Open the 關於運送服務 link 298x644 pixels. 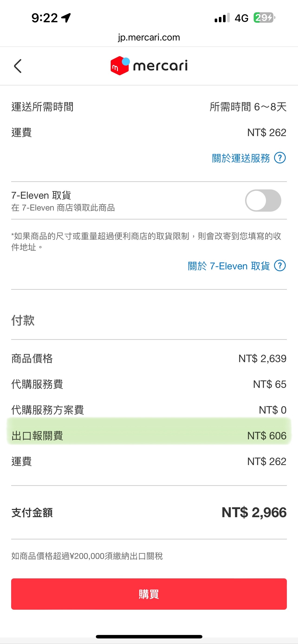click(x=241, y=158)
